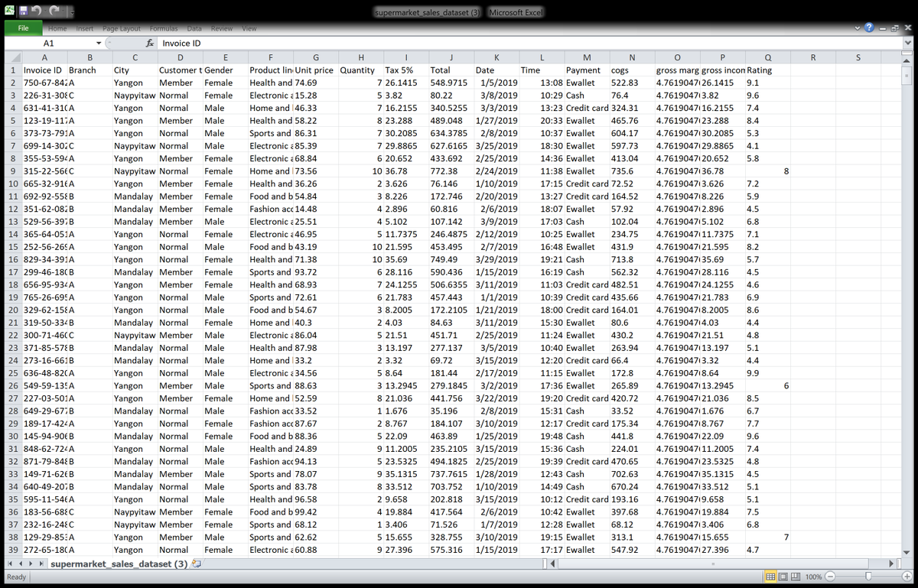Click the Rating cell showing 9.9
918x588 pixels.
click(767, 373)
